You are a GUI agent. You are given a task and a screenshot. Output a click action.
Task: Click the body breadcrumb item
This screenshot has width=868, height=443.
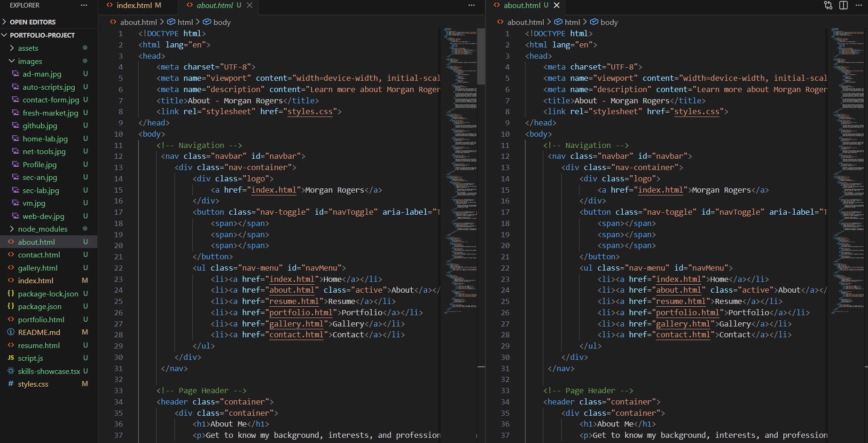222,22
